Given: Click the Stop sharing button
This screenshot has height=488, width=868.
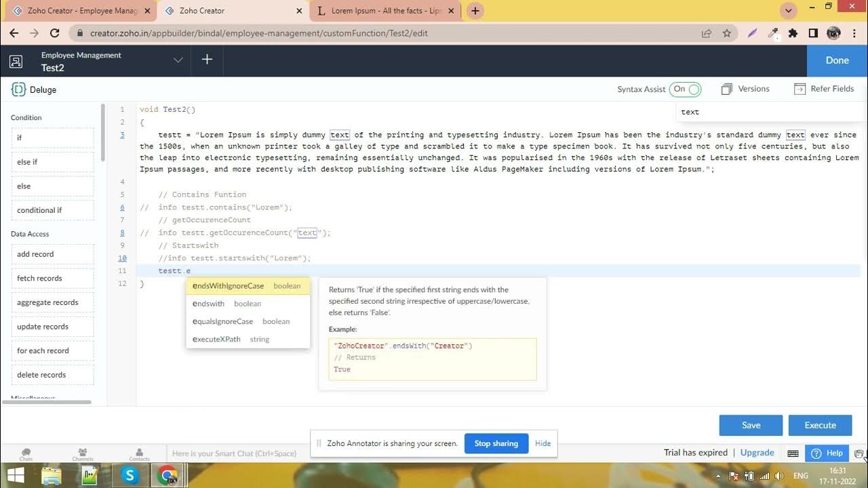Looking at the screenshot, I should (496, 443).
